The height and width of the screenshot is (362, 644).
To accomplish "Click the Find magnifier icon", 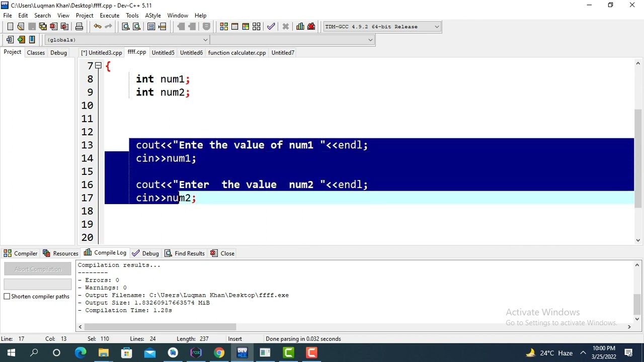I will pyautogui.click(x=126, y=27).
